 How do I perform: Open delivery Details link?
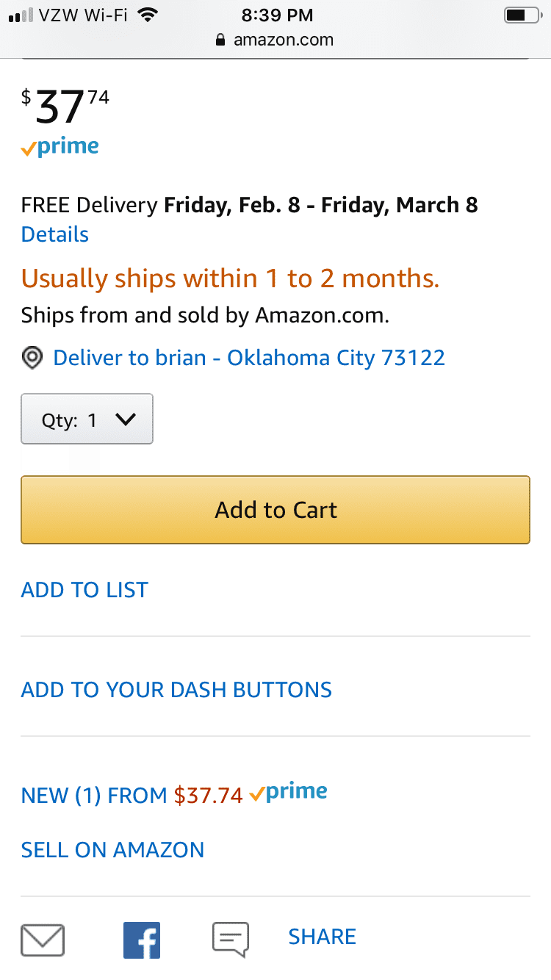click(55, 234)
